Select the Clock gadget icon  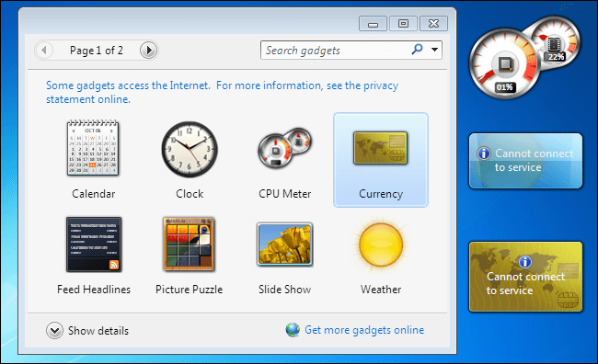[190, 150]
